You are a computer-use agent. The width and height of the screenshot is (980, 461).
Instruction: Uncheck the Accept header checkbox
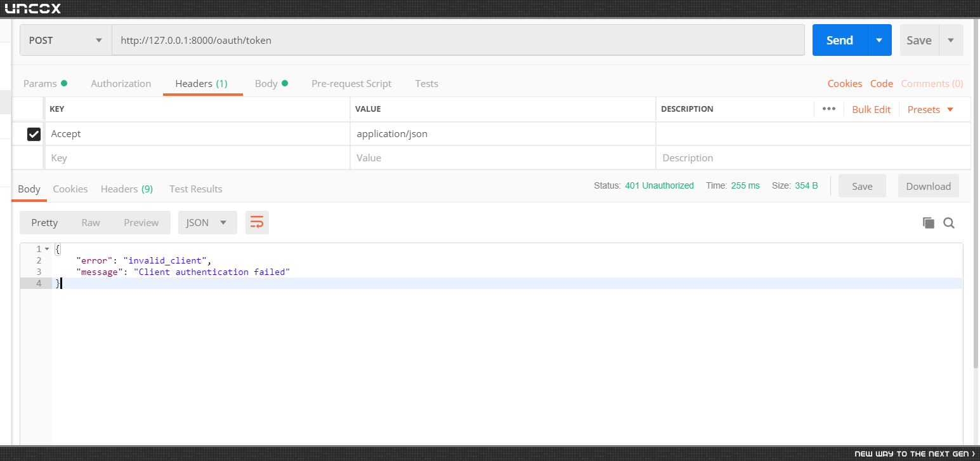click(34, 134)
